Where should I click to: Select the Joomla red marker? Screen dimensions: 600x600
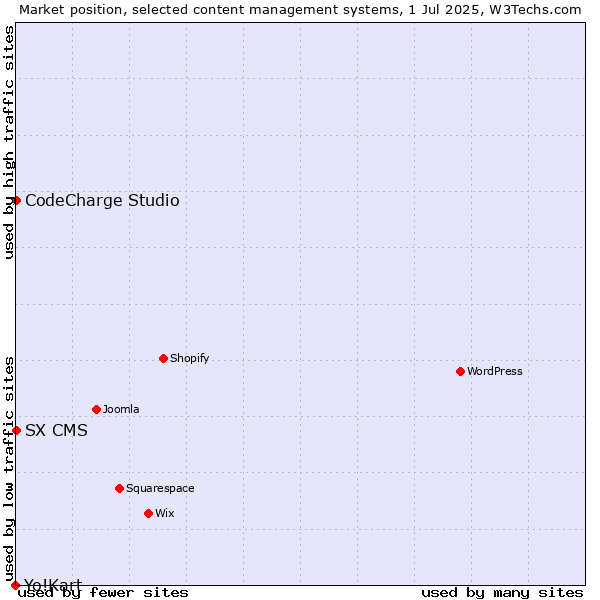pos(96,410)
